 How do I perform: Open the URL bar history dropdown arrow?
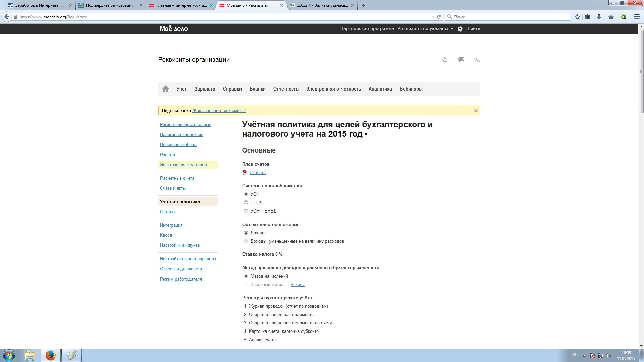[433, 17]
